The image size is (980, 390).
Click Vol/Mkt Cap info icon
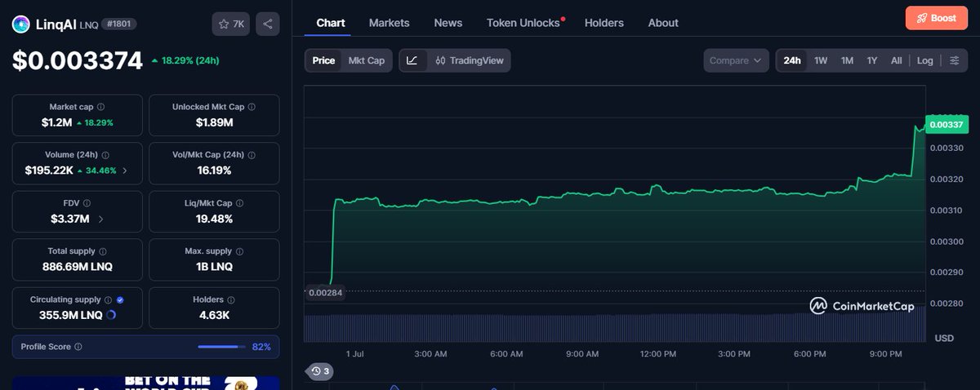coord(250,155)
